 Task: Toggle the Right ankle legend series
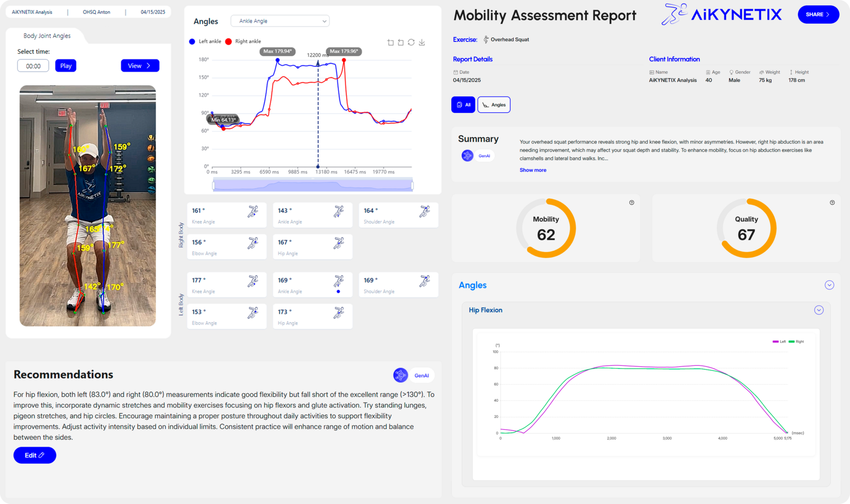tap(243, 41)
